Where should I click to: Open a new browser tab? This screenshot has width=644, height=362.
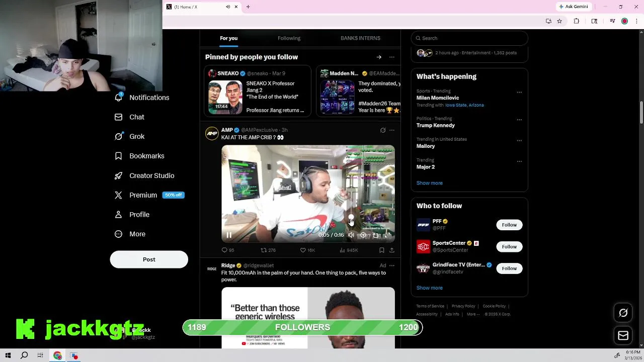click(x=248, y=7)
